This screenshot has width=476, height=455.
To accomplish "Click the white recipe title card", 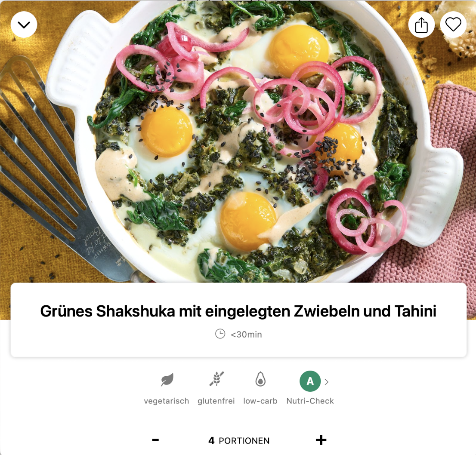I will pyautogui.click(x=238, y=320).
